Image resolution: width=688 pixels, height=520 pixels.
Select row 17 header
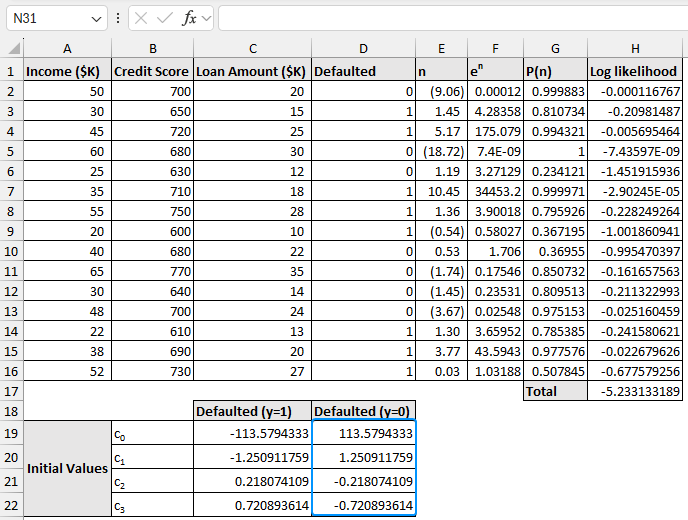(x=11, y=391)
